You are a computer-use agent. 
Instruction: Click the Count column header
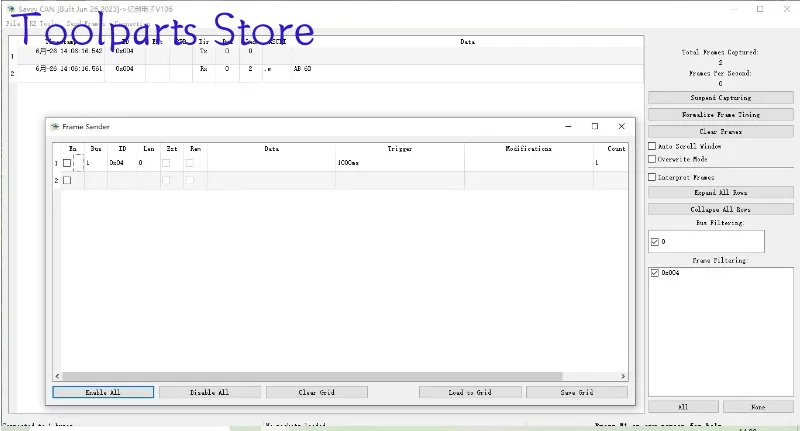[611, 149]
